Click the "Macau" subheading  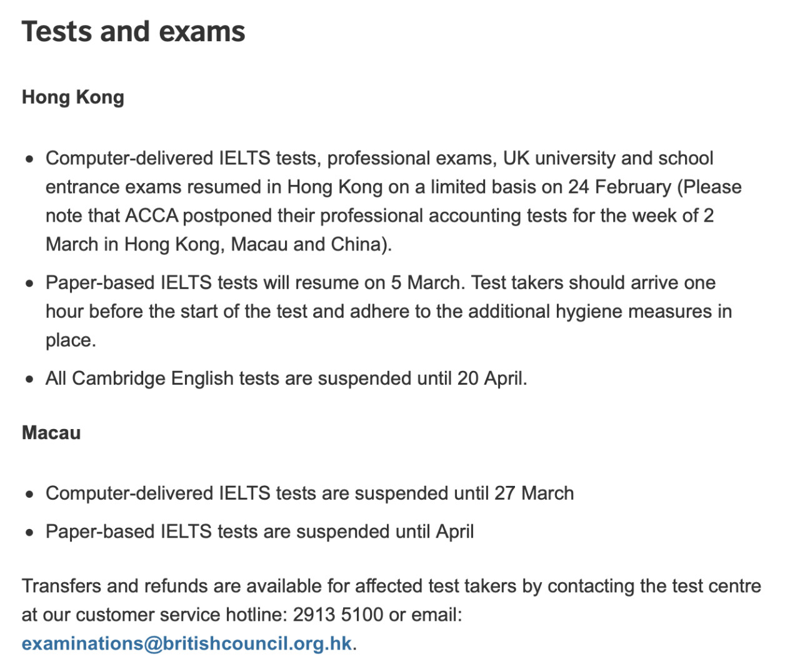click(51, 433)
